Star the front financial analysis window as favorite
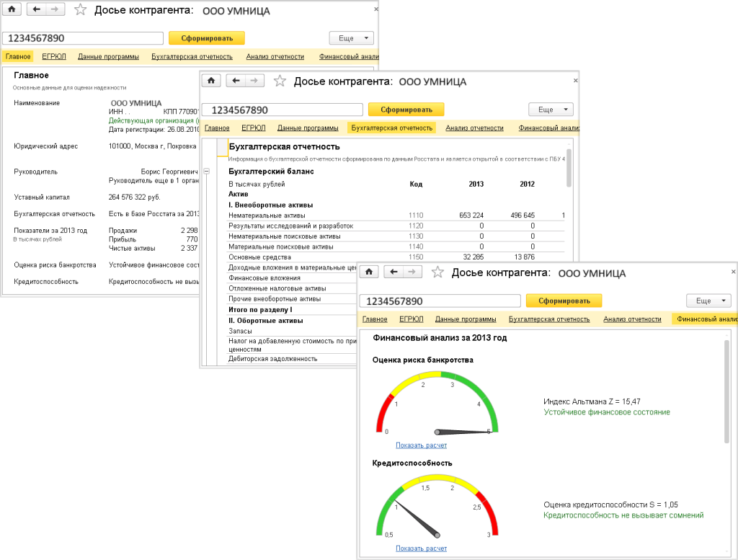 (x=437, y=272)
